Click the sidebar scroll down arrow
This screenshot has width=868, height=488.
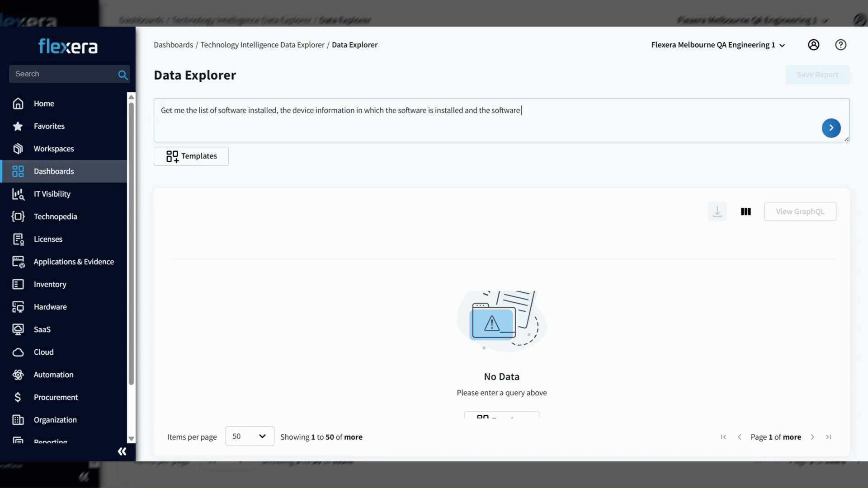(132, 439)
